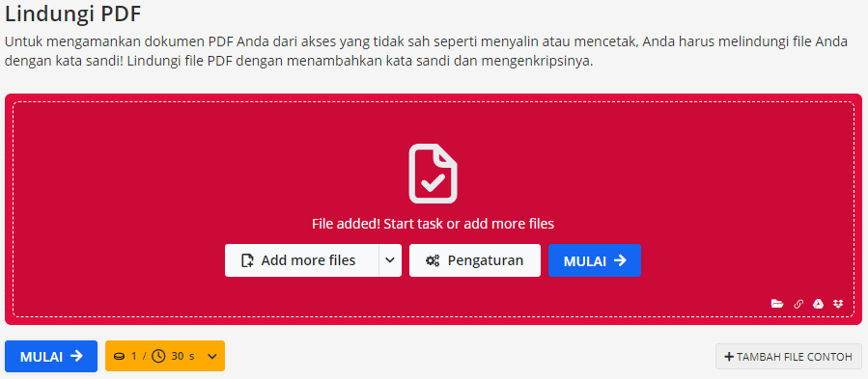Click the folder browse icon in drop zone
This screenshot has width=868, height=379.
tap(777, 303)
